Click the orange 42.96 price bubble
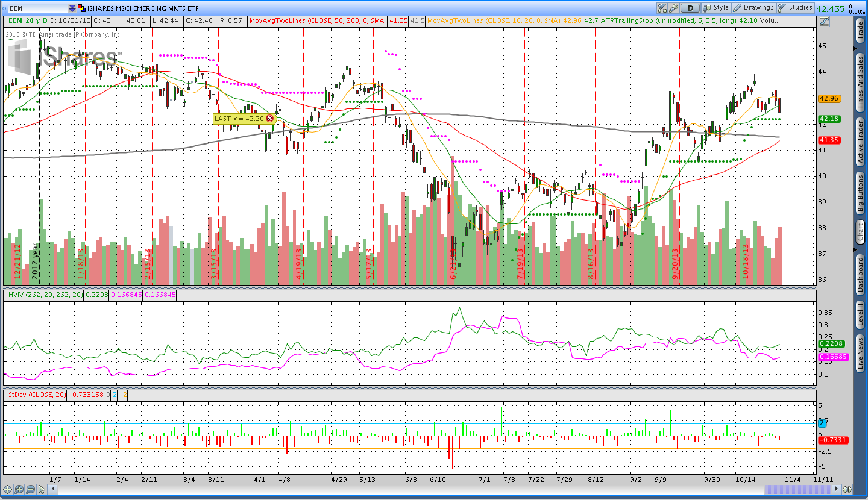Viewport: 868px width, 500px height. coord(829,98)
